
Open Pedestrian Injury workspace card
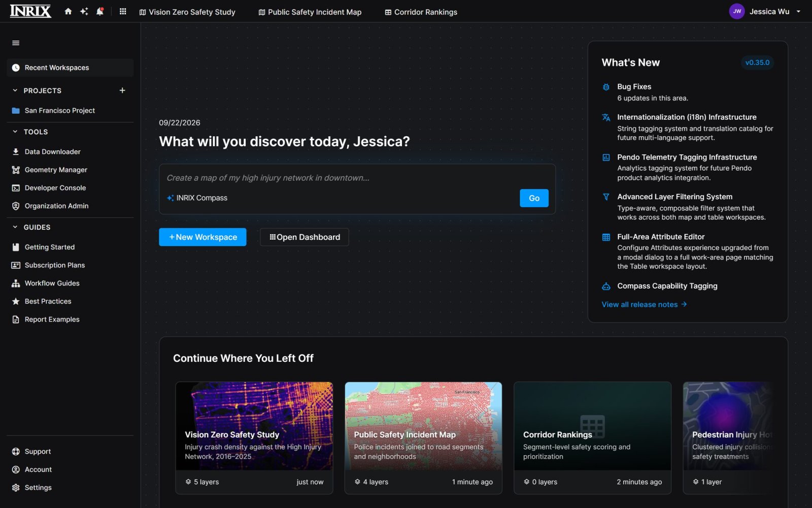pos(729,438)
